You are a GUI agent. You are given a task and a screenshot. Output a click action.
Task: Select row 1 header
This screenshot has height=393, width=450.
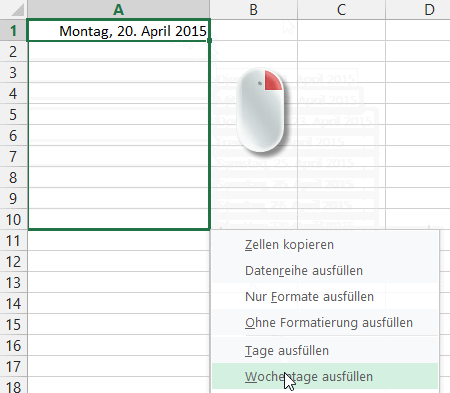(x=13, y=31)
